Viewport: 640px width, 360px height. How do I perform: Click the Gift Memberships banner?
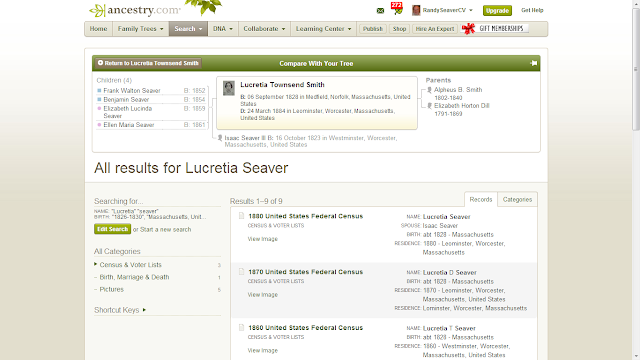(495, 29)
